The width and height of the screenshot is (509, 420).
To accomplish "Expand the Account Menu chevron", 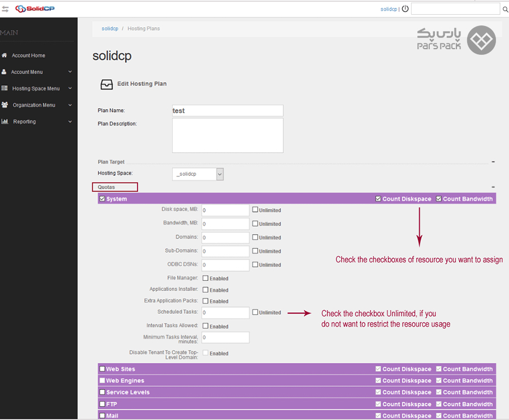I will click(70, 72).
